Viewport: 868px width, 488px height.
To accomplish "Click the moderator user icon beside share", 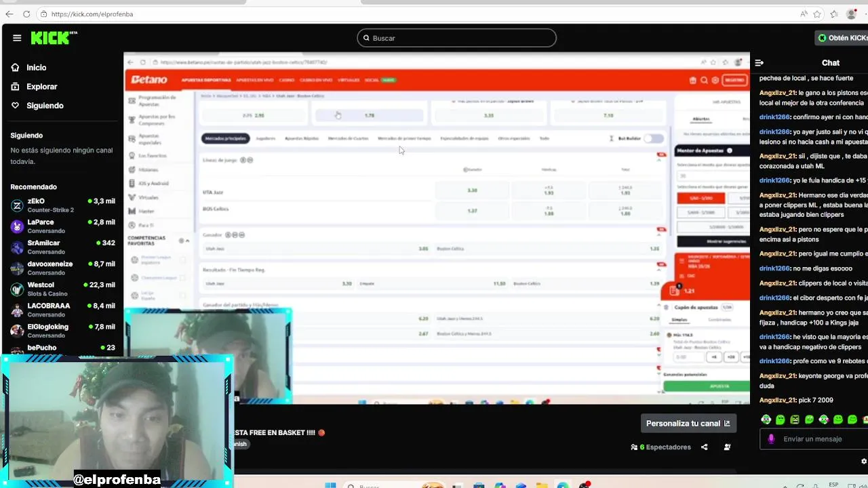I will (x=727, y=447).
